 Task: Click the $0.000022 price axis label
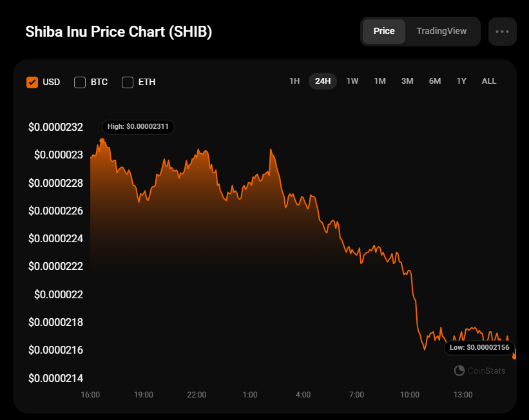coord(57,294)
